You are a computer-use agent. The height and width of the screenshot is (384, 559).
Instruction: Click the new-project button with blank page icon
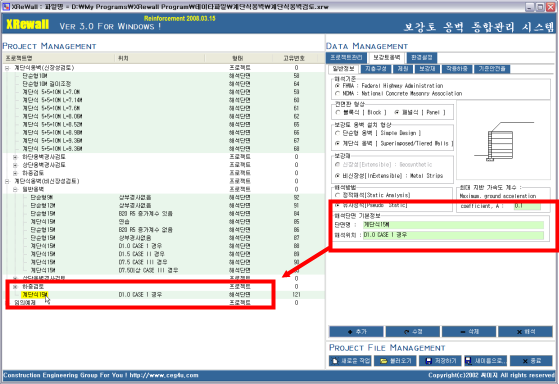pyautogui.click(x=350, y=361)
